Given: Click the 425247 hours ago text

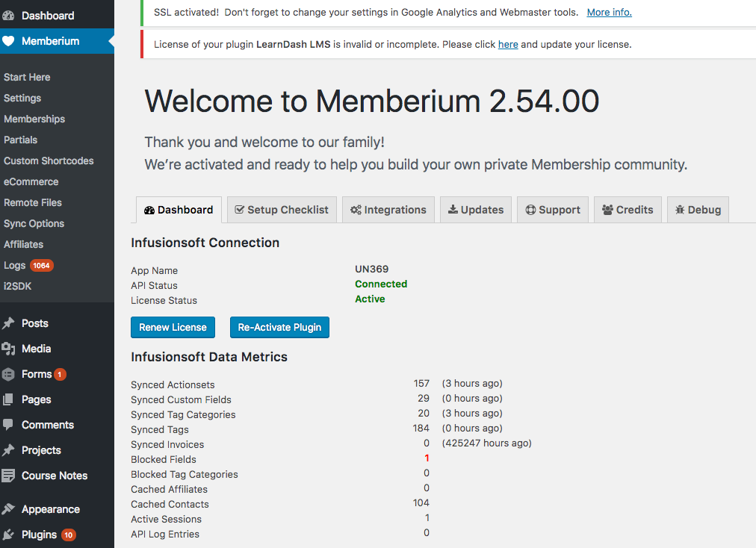Looking at the screenshot, I should (x=486, y=443).
